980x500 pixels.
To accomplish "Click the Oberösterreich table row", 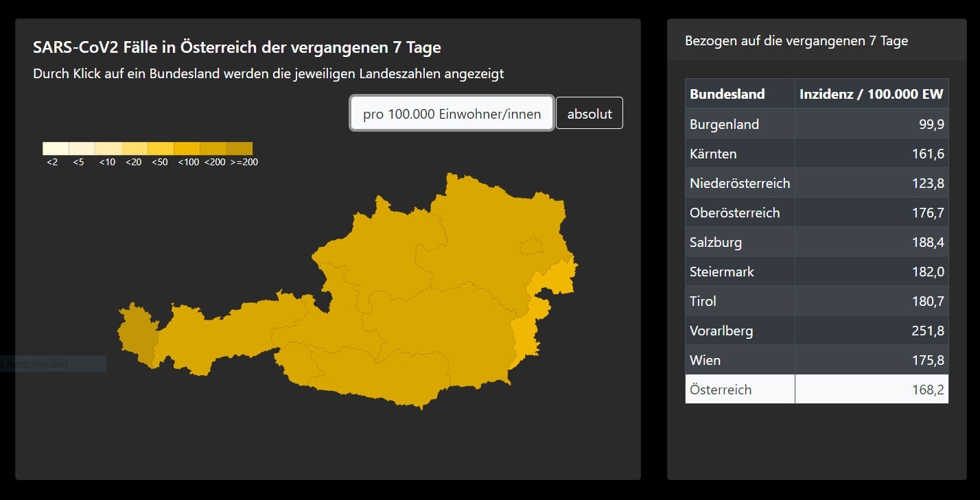I will point(817,213).
